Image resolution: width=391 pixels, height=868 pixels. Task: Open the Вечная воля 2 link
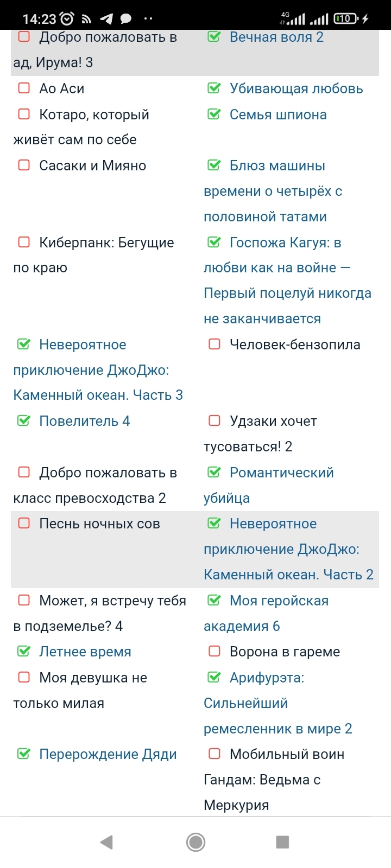pos(276,37)
